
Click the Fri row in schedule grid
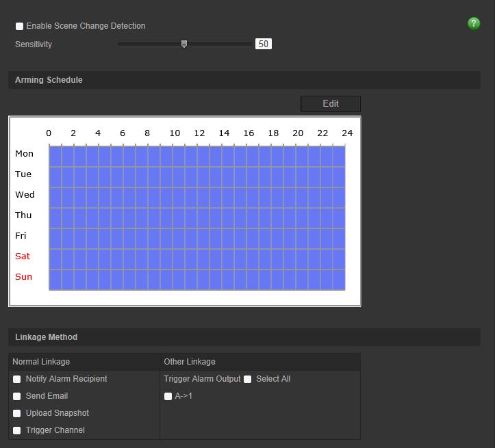(x=197, y=238)
